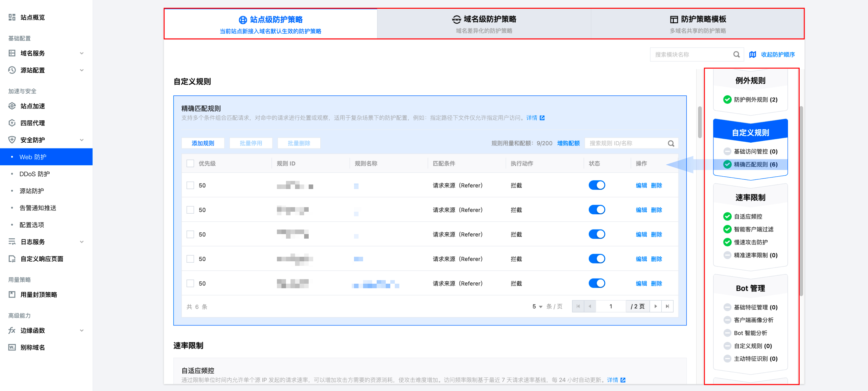Click the 站点加速 sidebar icon
Screen dimensions: 868x391
tap(12, 106)
